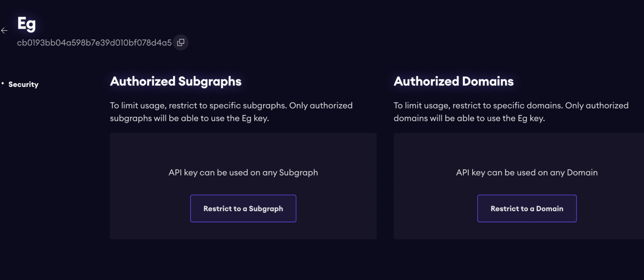The image size is (644, 280).
Task: Click 'subgraphs will be able to use' text line
Action: (189, 118)
